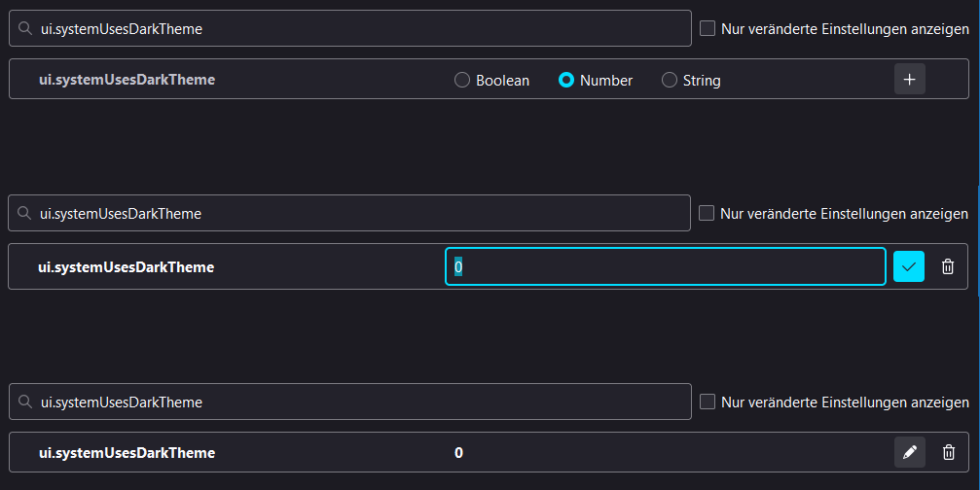Click the search field above the pencil-icon row

[x=360, y=402]
